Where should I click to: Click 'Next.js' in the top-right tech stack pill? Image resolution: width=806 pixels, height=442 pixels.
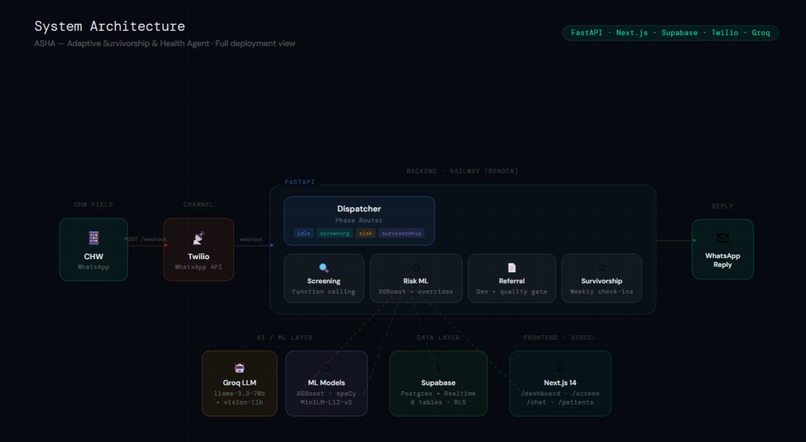point(632,33)
